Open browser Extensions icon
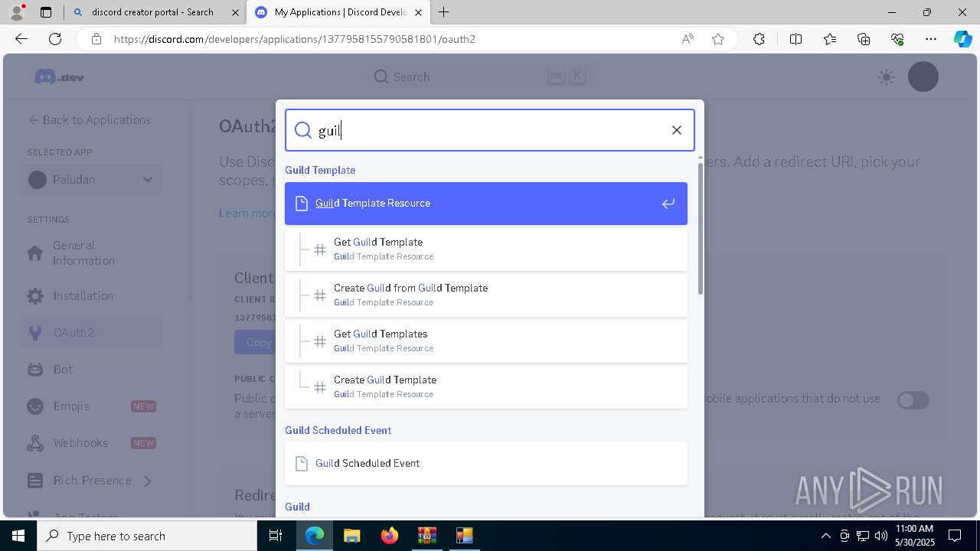980x551 pixels. click(759, 39)
